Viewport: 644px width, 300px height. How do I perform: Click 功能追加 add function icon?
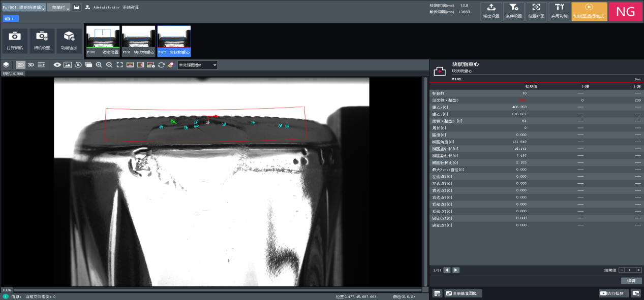click(69, 40)
